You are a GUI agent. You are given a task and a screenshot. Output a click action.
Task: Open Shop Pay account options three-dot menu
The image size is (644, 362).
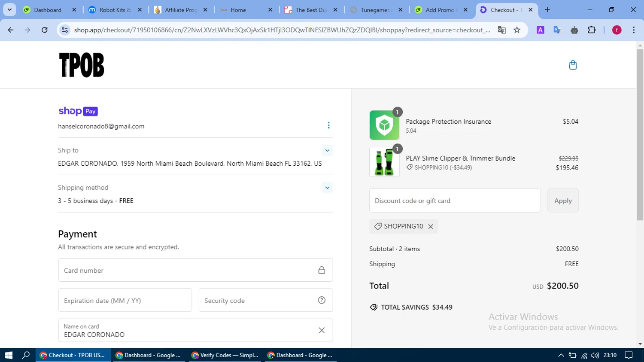pyautogui.click(x=328, y=125)
